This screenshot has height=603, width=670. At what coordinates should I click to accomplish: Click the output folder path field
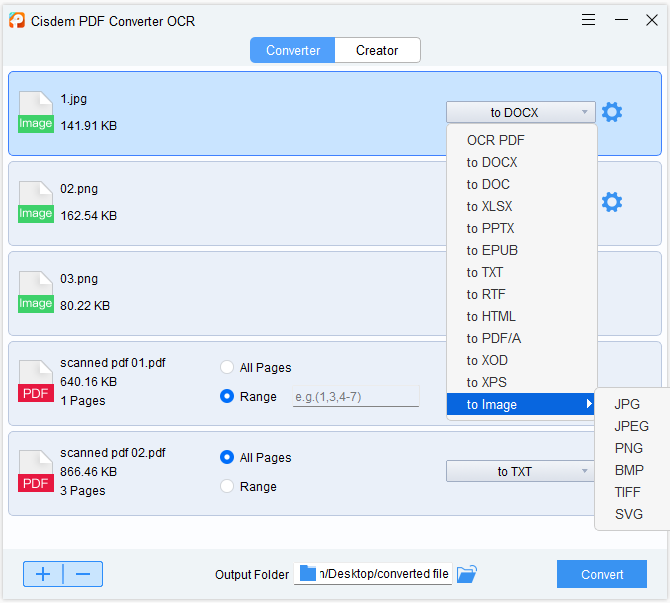click(x=373, y=574)
